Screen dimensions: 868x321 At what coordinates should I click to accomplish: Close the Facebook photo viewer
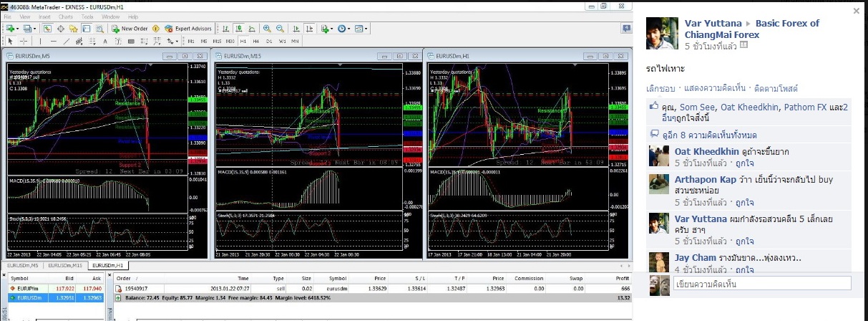(x=857, y=11)
